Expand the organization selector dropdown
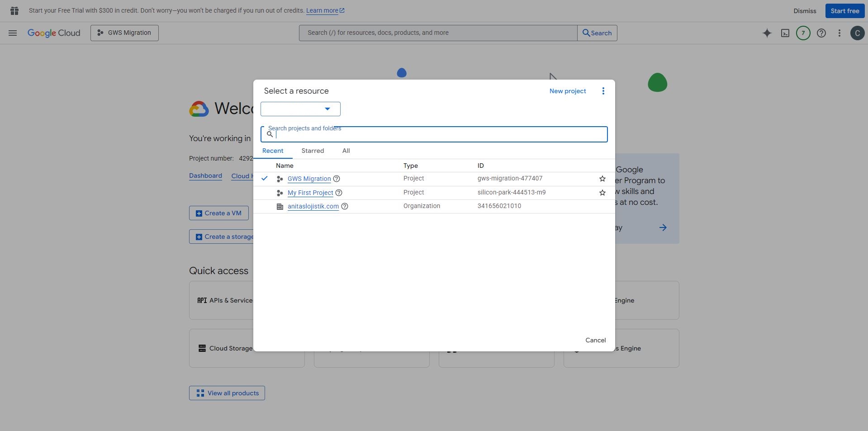This screenshot has height=431, width=868. click(x=300, y=109)
